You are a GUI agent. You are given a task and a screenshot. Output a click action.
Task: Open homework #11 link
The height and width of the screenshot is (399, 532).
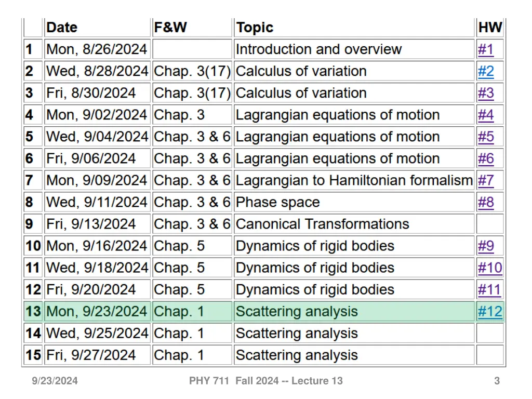click(489, 289)
